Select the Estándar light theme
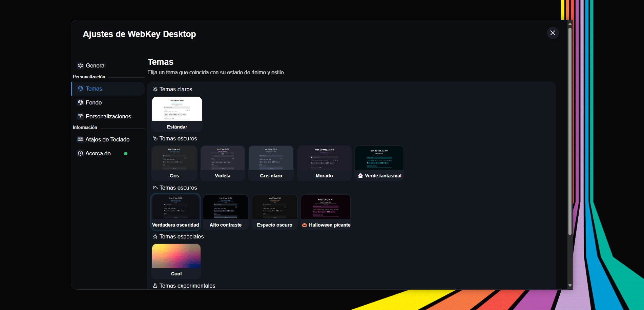644x310 pixels. tap(177, 114)
